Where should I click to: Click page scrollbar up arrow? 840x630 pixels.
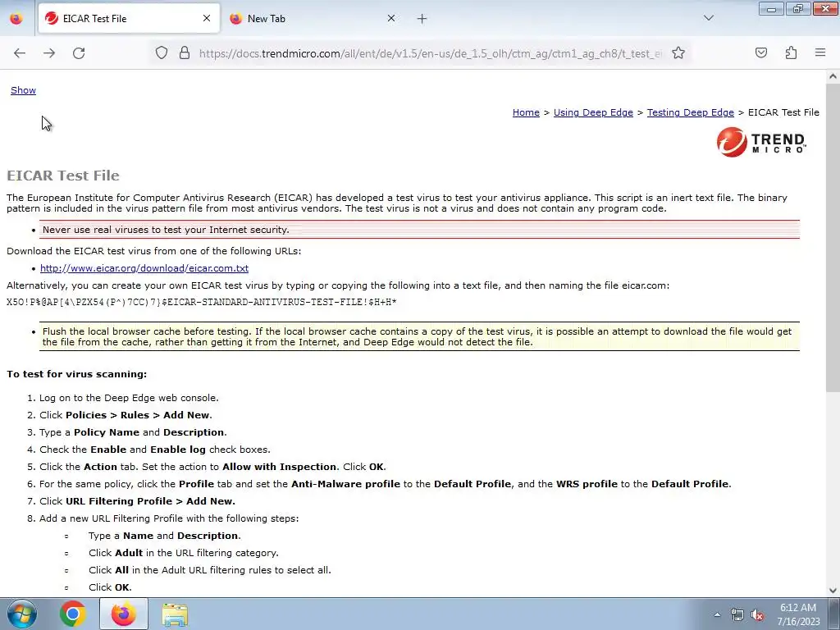(x=833, y=76)
